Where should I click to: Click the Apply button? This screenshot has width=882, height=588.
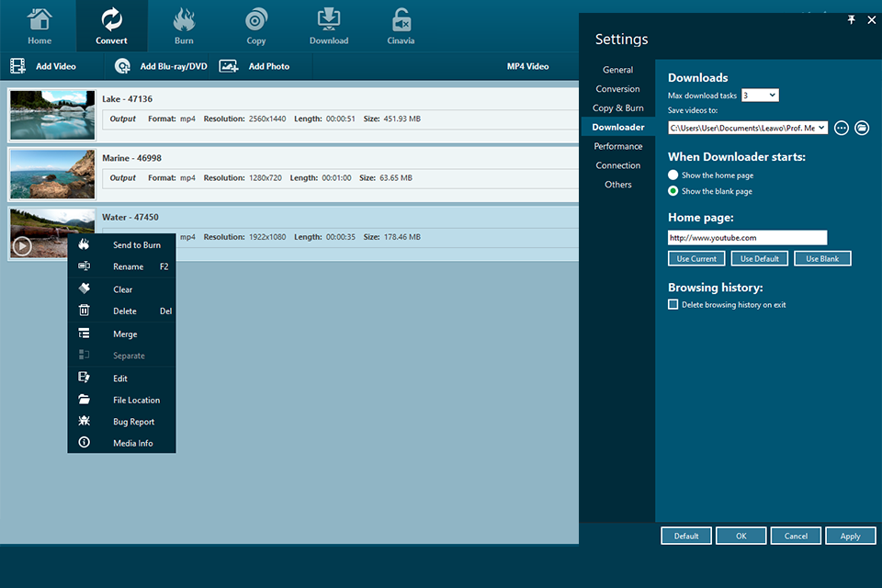point(850,536)
